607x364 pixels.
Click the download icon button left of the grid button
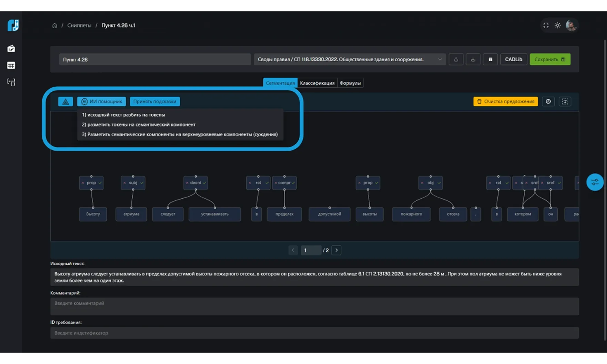[473, 59]
